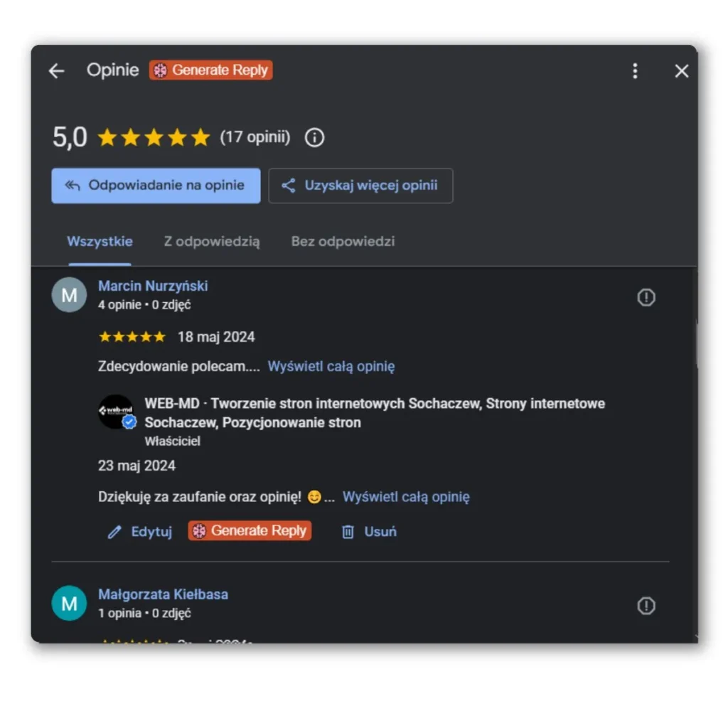Open Marcin Nurzyński's profile link
This screenshot has width=728, height=728.
tap(153, 286)
